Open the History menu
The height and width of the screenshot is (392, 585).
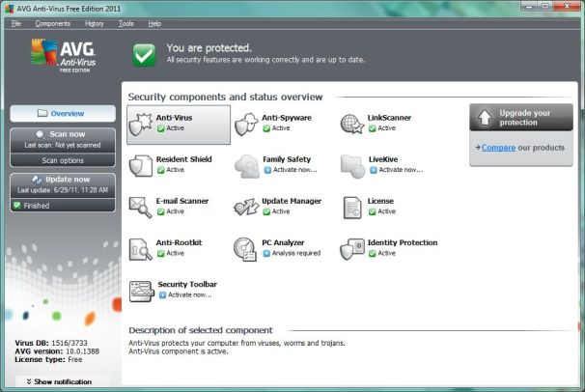pos(94,23)
